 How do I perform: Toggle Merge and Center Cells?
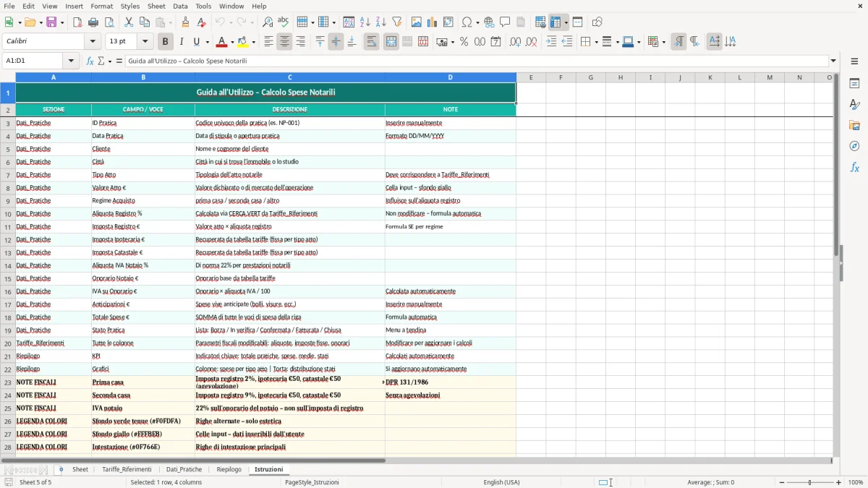coord(391,42)
